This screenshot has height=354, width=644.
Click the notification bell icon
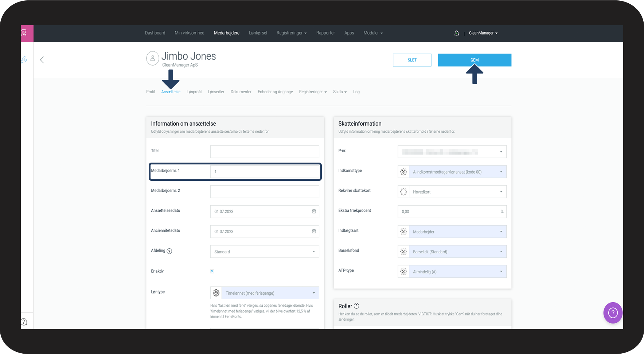point(456,33)
